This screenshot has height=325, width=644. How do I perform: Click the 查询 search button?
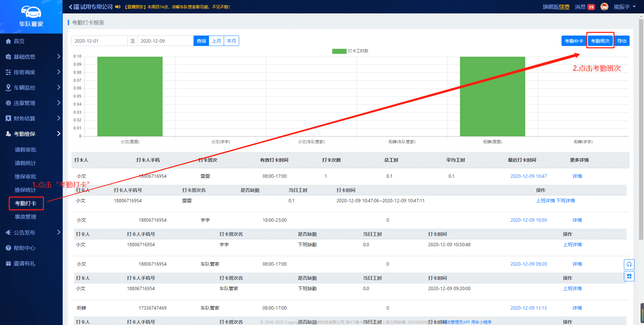tap(201, 41)
